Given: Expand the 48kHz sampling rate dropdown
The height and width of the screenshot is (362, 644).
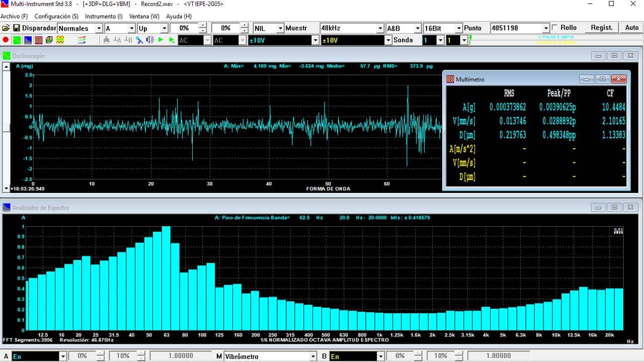Looking at the screenshot, I should coord(380,28).
